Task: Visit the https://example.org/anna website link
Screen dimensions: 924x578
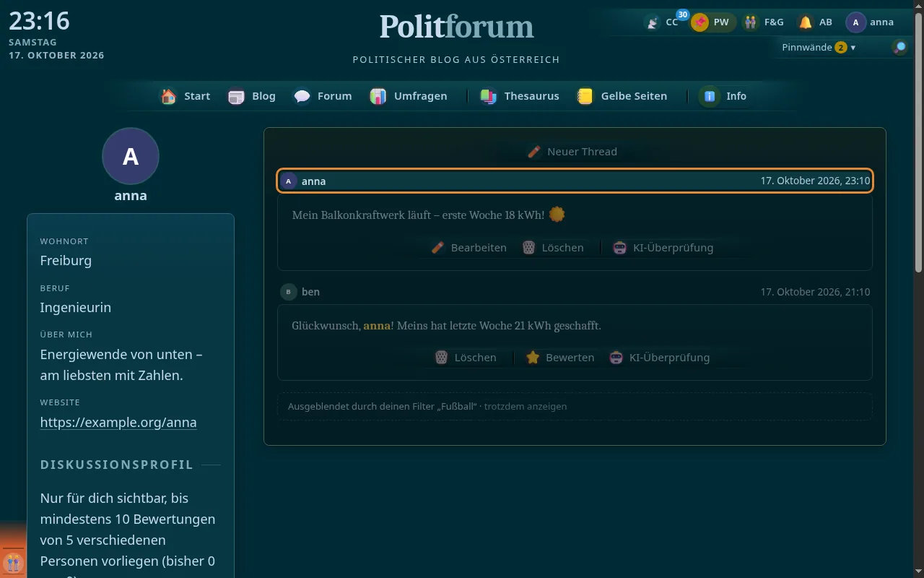Action: [x=118, y=423]
